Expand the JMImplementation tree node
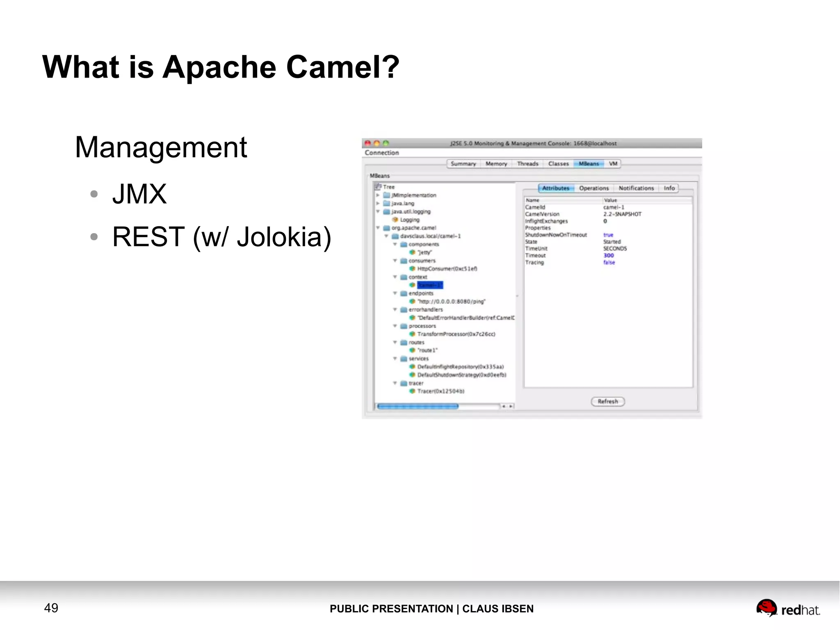The image size is (840, 630). tap(378, 195)
